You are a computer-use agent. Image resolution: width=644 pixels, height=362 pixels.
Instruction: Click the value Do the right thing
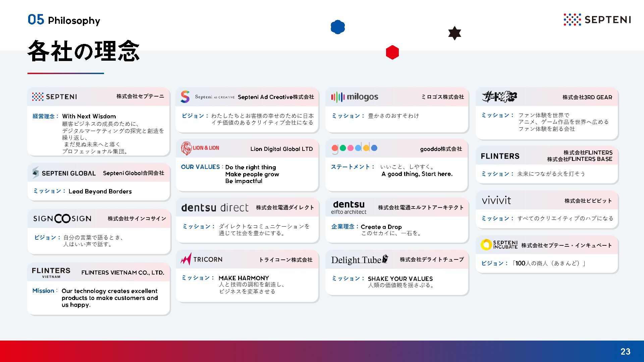pos(251,167)
